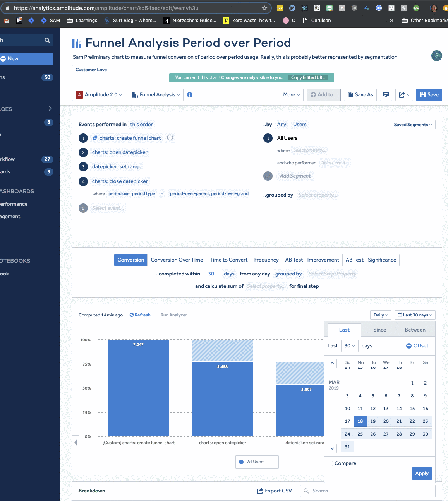Open the '30' days dropdown in the calendar
This screenshot has width=448, height=501.
click(349, 345)
